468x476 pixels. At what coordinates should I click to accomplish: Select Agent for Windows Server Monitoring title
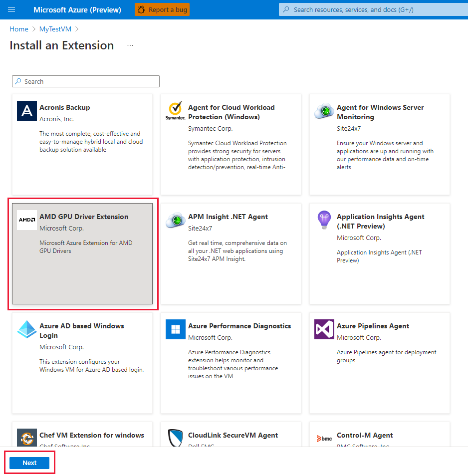(x=380, y=112)
